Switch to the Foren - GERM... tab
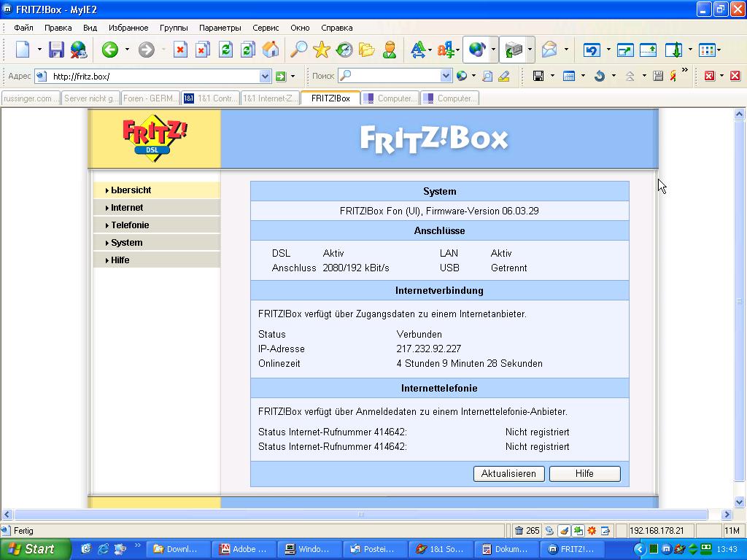This screenshot has width=747, height=560. [x=150, y=98]
